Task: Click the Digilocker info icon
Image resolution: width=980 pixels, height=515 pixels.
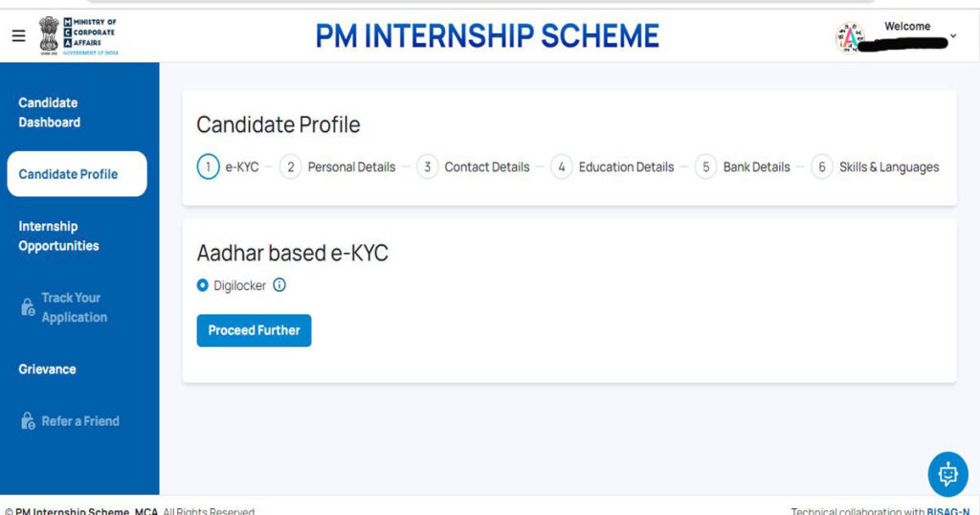Action: coord(279,285)
